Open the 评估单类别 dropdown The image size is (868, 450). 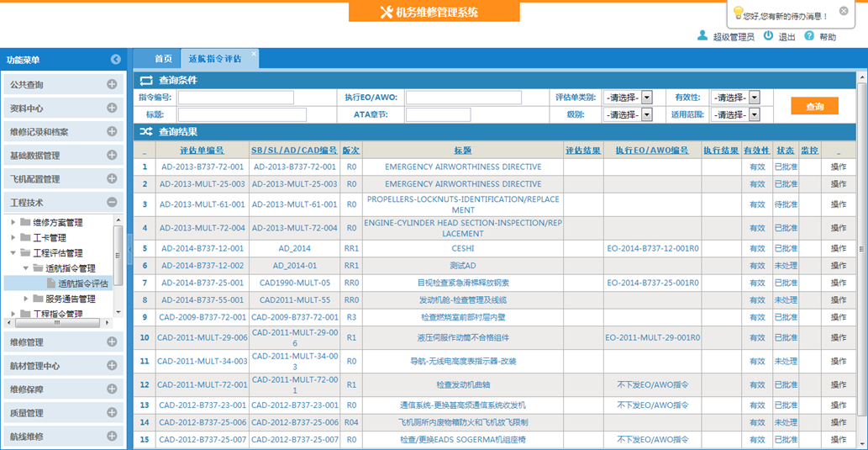point(647,98)
